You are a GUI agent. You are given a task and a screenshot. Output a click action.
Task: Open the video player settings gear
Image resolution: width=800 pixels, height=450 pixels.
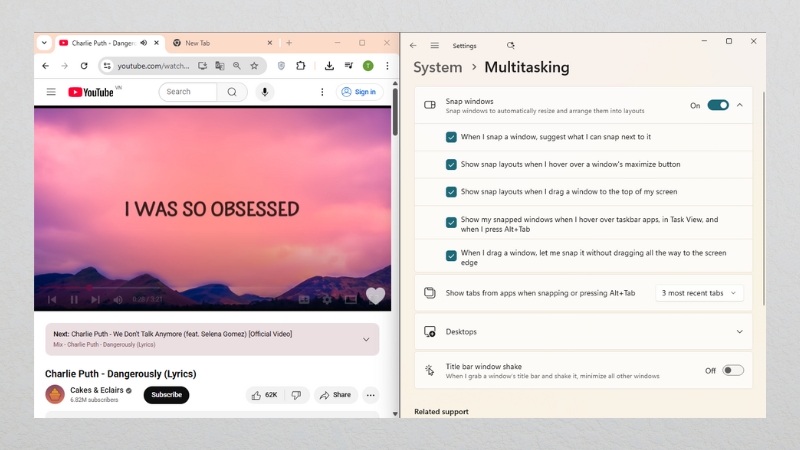point(327,299)
